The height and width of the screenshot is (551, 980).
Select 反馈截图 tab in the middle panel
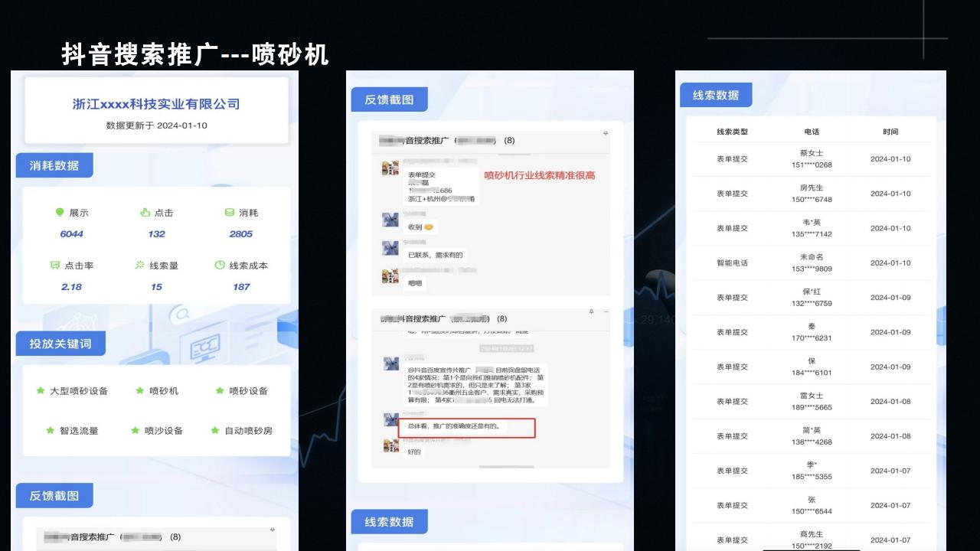point(389,99)
